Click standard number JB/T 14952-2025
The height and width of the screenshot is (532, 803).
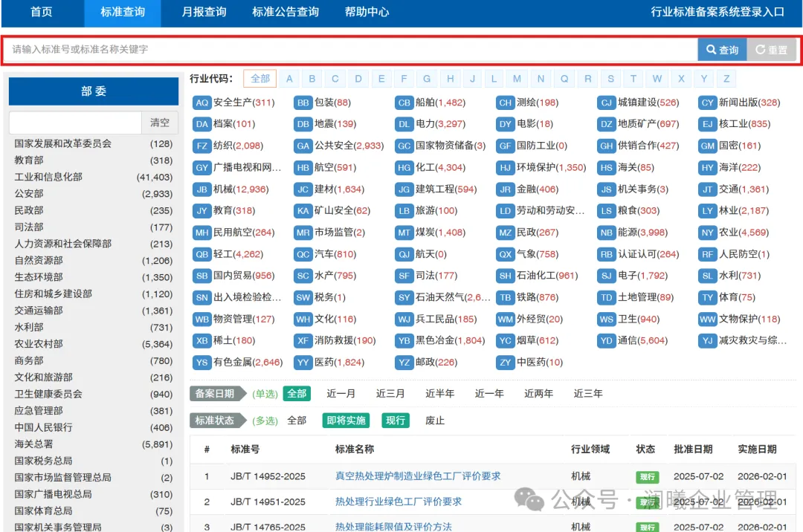tap(268, 476)
